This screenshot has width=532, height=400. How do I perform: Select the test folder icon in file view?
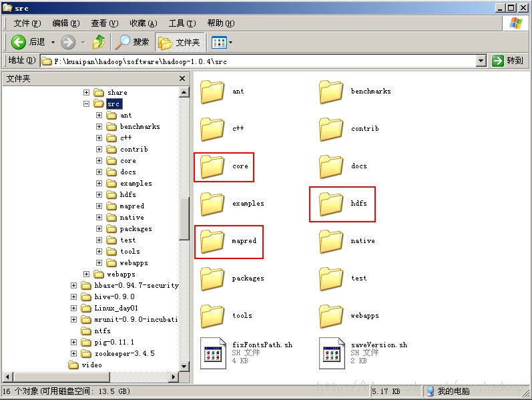click(x=331, y=278)
